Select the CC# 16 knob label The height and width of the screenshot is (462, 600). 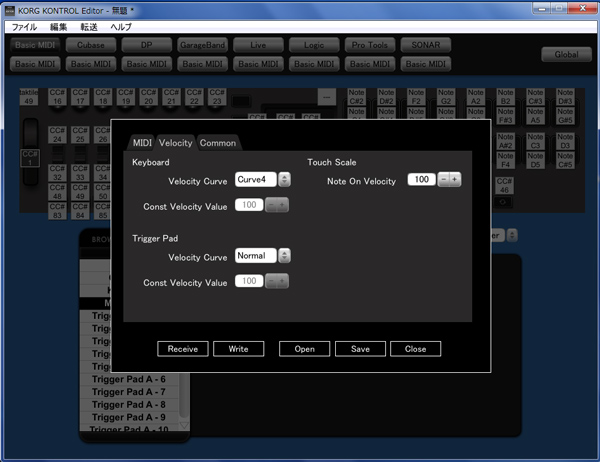pos(57,97)
